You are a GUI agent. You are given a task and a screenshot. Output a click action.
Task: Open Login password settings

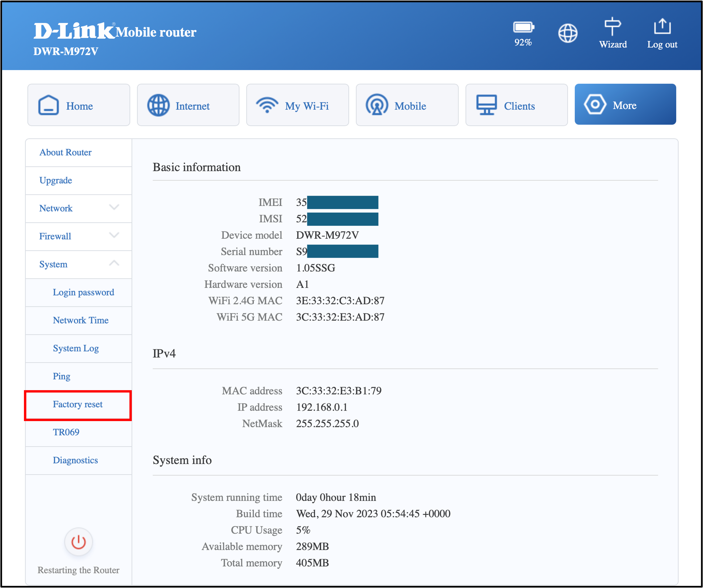(79, 292)
